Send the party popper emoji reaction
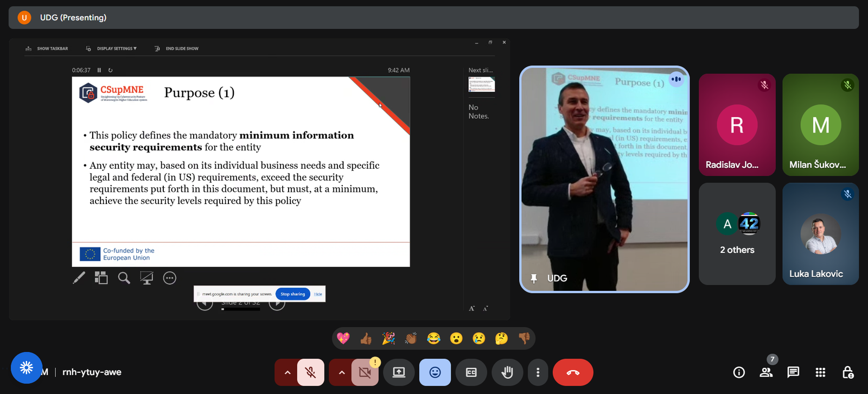The image size is (868, 394). click(x=388, y=339)
